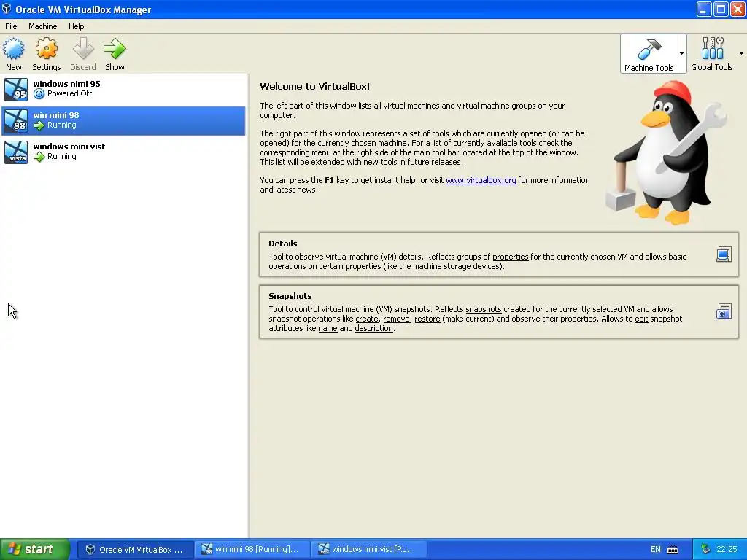This screenshot has height=560, width=747.
Task: Click the snapshots link in Snapshots description
Action: [x=484, y=309]
